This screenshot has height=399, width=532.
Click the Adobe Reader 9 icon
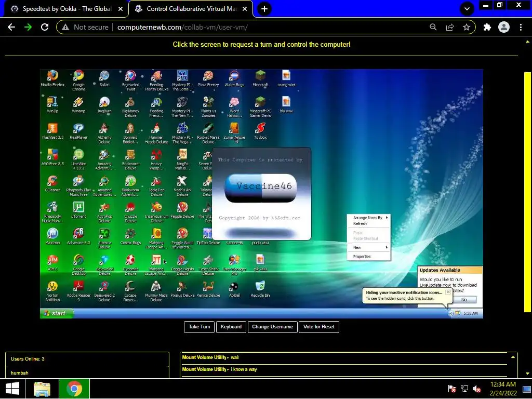(x=78, y=291)
